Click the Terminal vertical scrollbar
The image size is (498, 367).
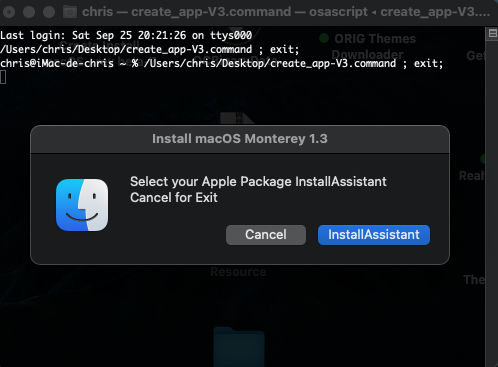pos(492,203)
